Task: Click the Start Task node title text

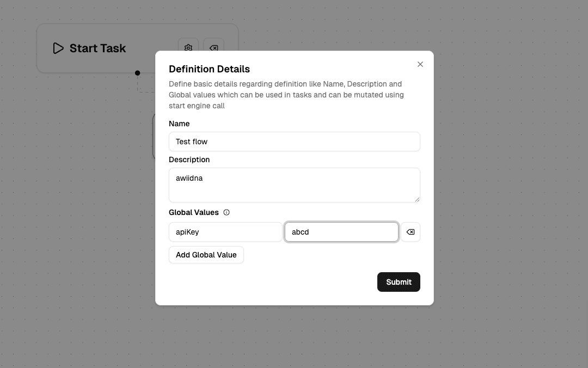Action: click(97, 48)
